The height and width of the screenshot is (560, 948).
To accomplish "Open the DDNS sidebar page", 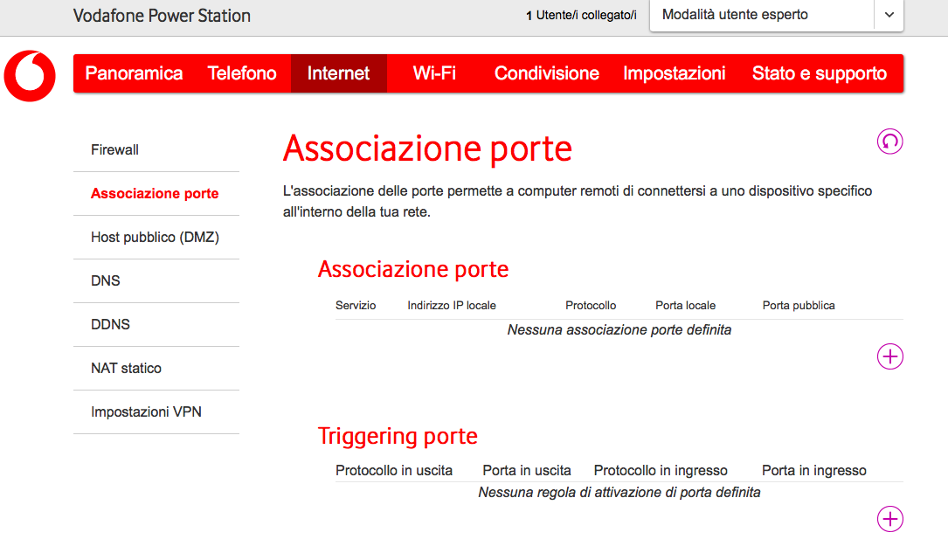I will [x=110, y=325].
